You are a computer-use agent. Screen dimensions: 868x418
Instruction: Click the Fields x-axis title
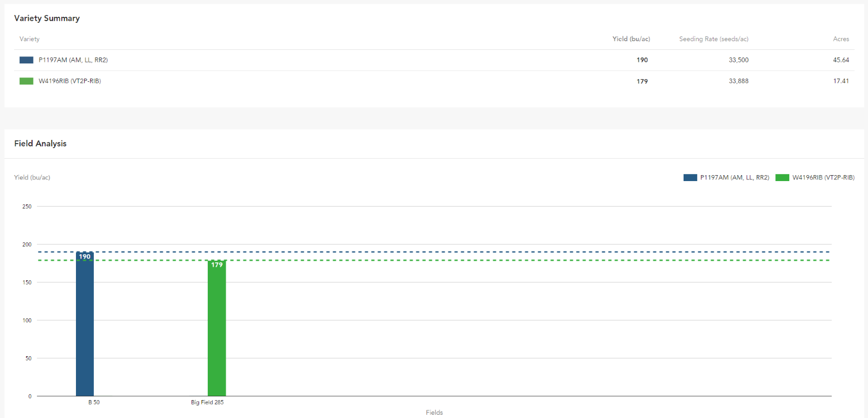pyautogui.click(x=434, y=413)
